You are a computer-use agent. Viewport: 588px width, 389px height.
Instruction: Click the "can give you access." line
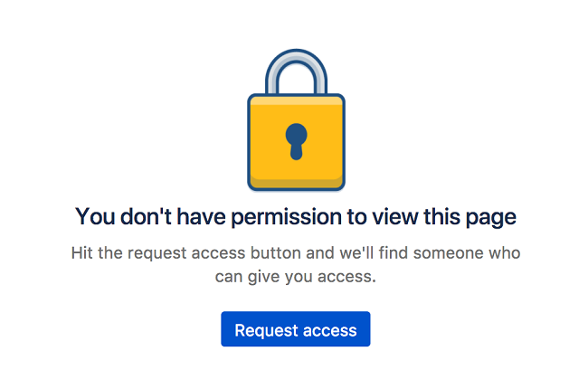295,277
